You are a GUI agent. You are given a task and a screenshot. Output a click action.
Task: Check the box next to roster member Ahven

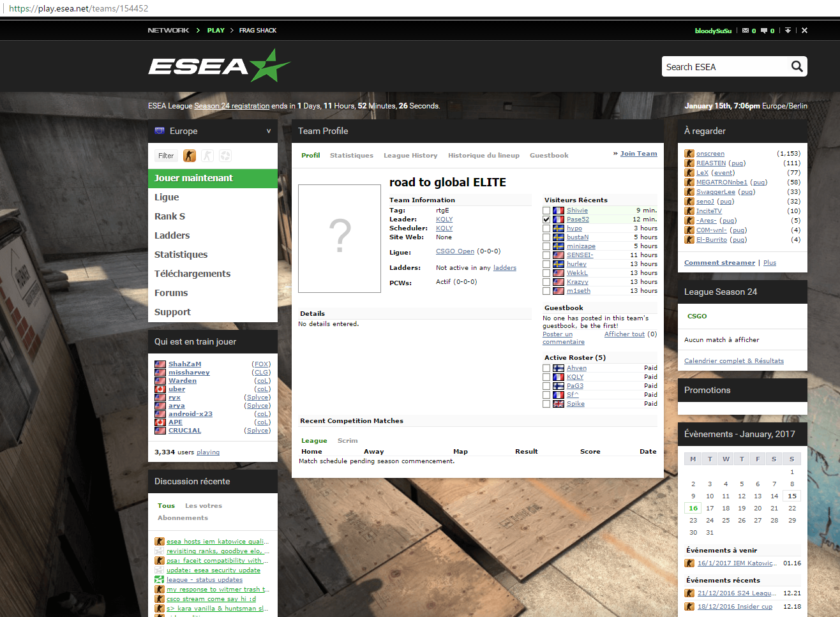546,368
